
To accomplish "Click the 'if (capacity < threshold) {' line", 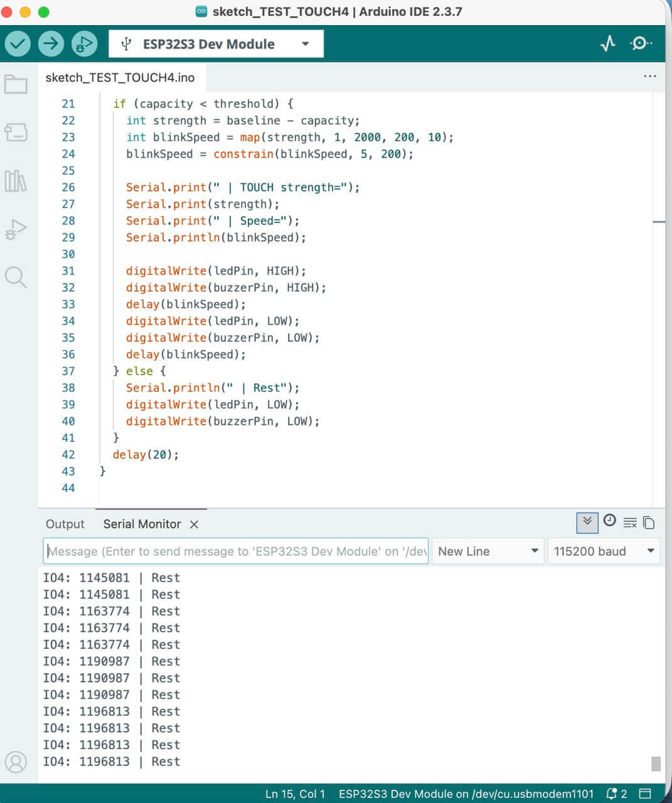I will click(x=203, y=104).
